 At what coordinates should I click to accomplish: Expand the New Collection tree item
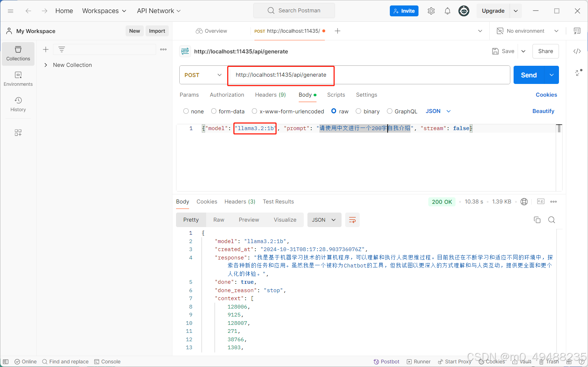tap(46, 65)
